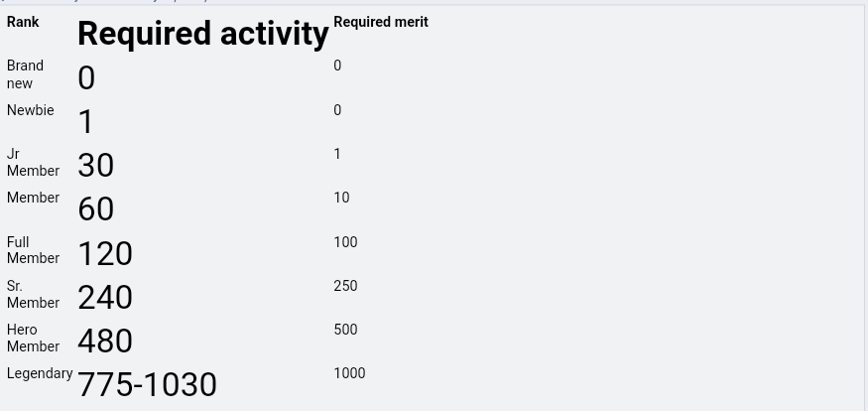The height and width of the screenshot is (411, 868).
Task: Click the 60 activity value
Action: (96, 208)
